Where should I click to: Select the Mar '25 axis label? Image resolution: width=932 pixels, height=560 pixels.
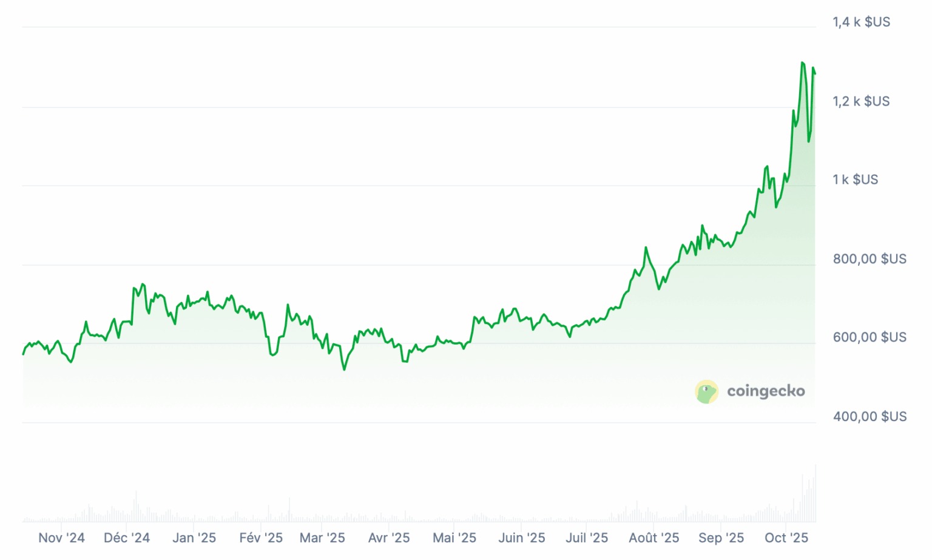pyautogui.click(x=322, y=538)
